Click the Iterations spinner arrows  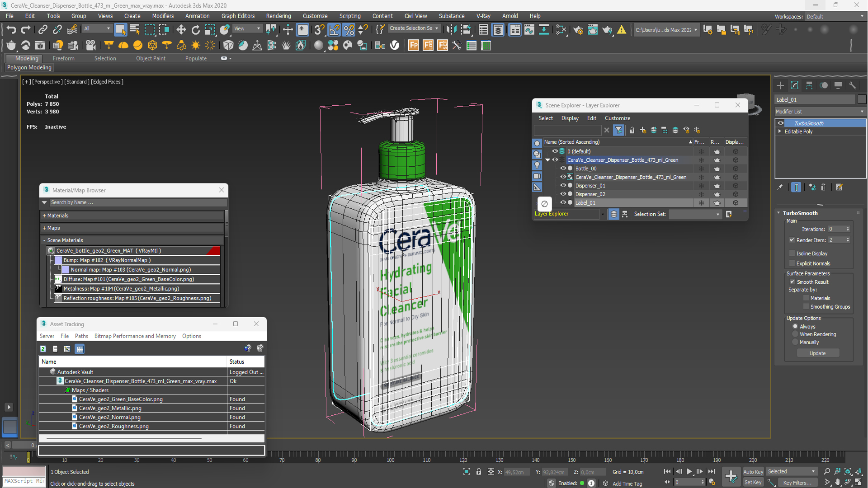pos(848,229)
